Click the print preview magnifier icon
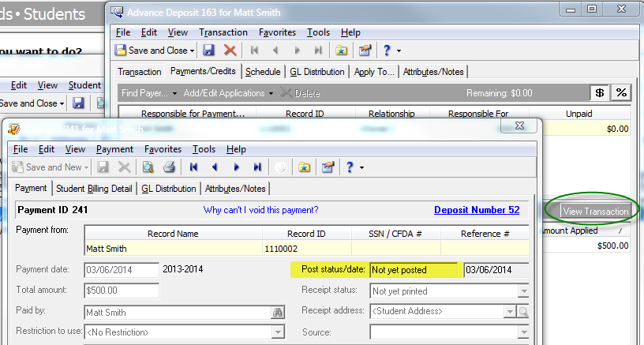 (x=148, y=167)
